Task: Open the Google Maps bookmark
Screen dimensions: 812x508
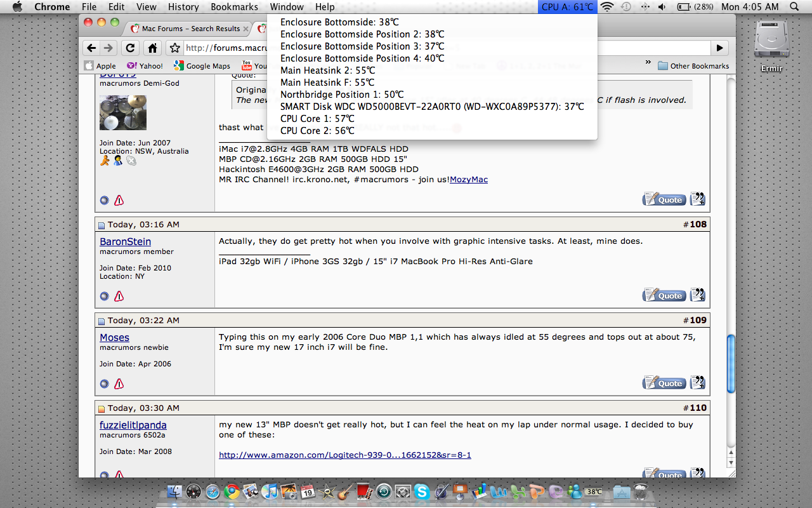Action: pos(202,65)
